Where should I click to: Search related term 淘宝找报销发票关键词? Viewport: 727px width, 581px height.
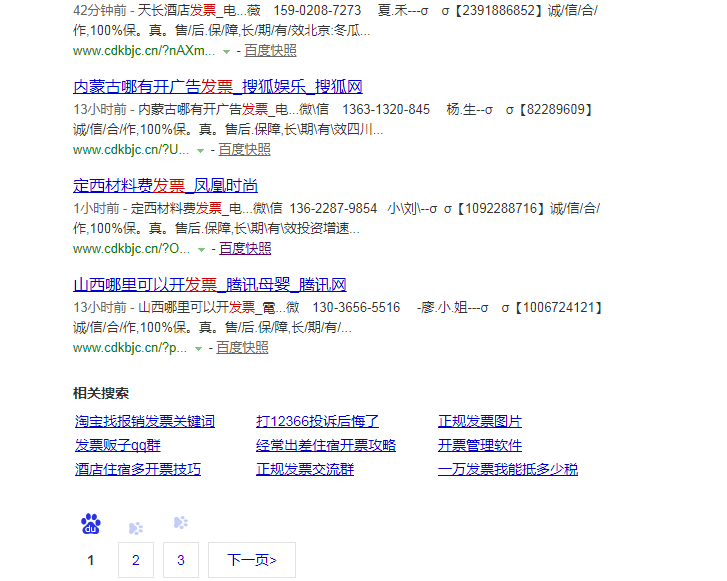[x=145, y=421]
